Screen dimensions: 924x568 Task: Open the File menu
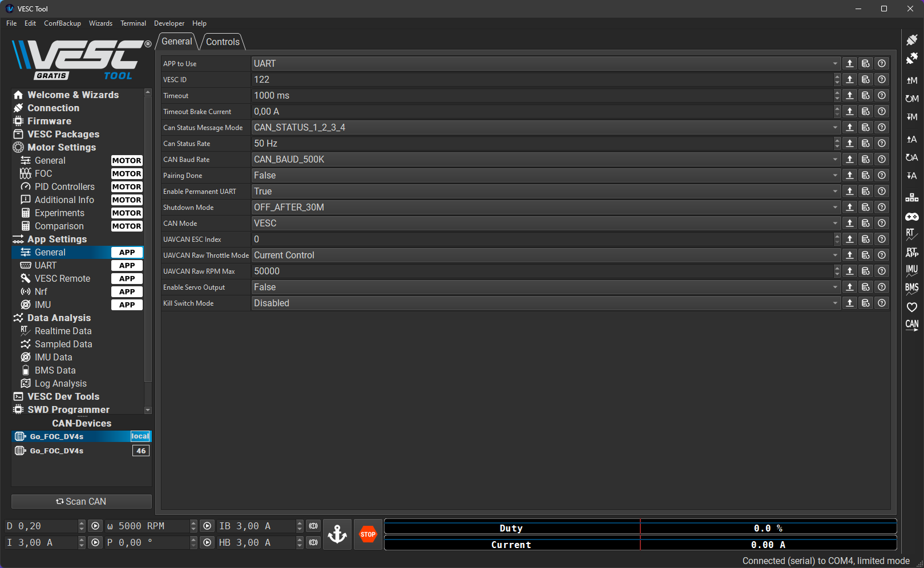[x=11, y=23]
